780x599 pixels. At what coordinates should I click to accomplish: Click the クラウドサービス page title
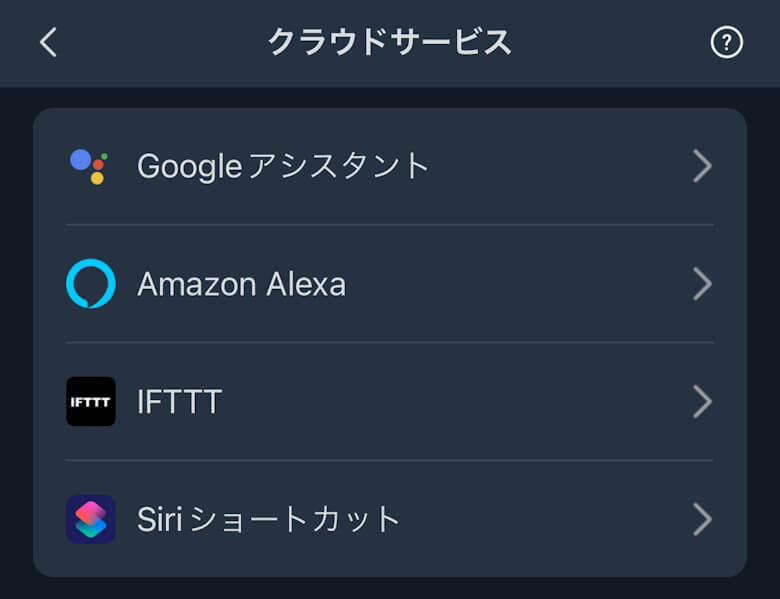(389, 42)
